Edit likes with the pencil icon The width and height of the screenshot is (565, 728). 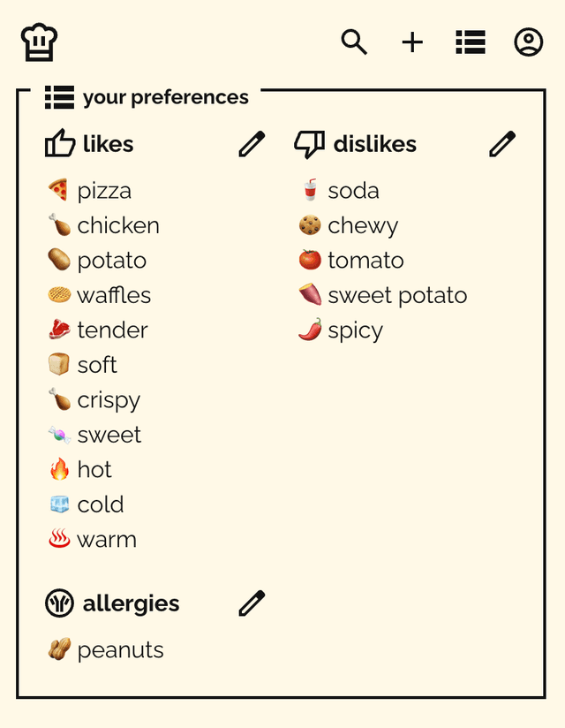(252, 144)
